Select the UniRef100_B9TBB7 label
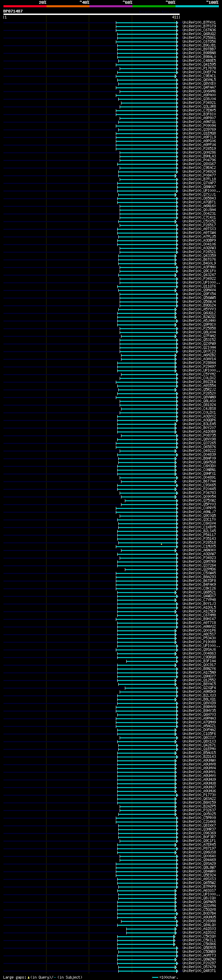Image resolution: width=222 pixels, height=980 pixels. point(199,49)
